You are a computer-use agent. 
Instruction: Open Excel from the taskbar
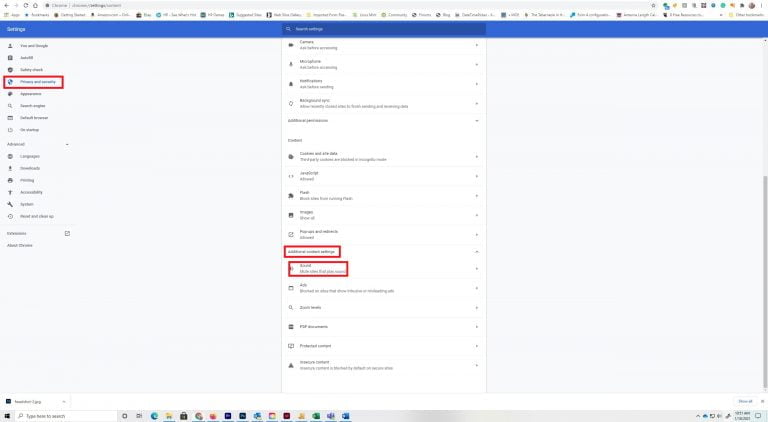click(x=316, y=416)
